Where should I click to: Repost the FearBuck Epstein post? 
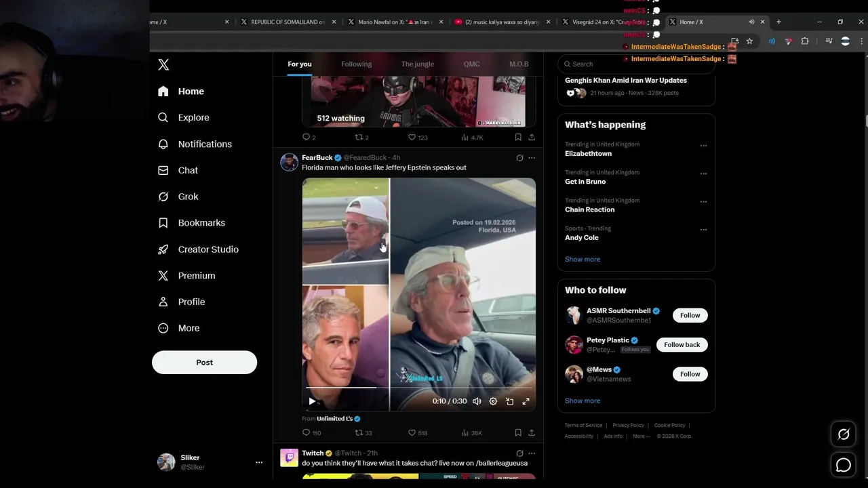point(363,432)
